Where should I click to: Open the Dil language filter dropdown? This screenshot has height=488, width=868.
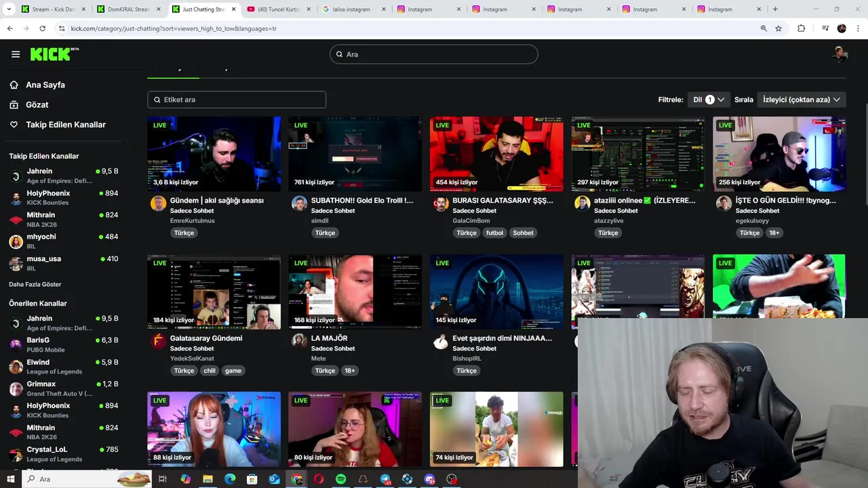(709, 100)
